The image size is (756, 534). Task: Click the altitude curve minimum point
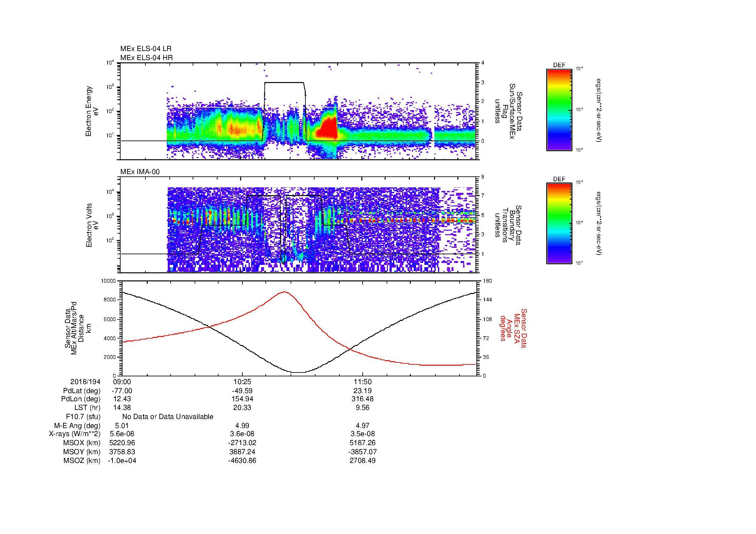(299, 372)
